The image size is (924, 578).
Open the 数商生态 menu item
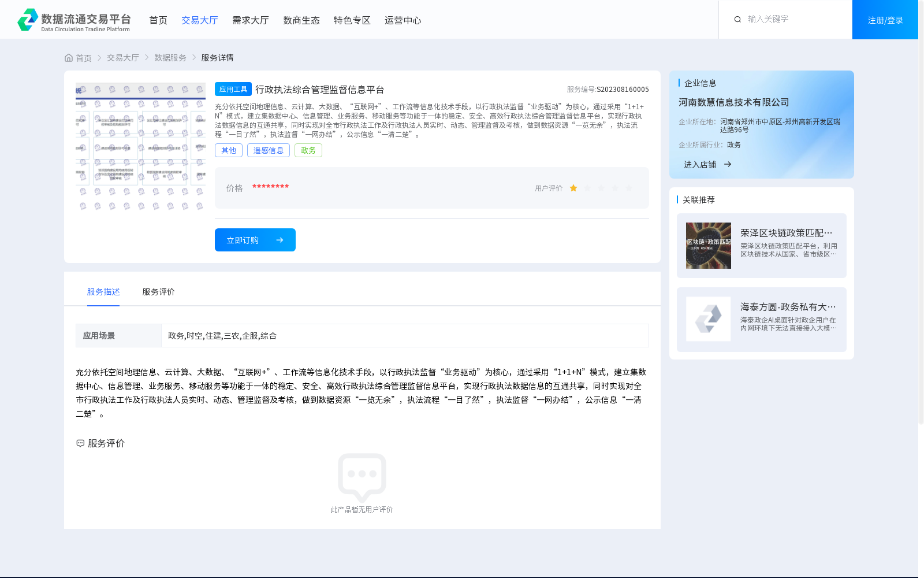[301, 20]
